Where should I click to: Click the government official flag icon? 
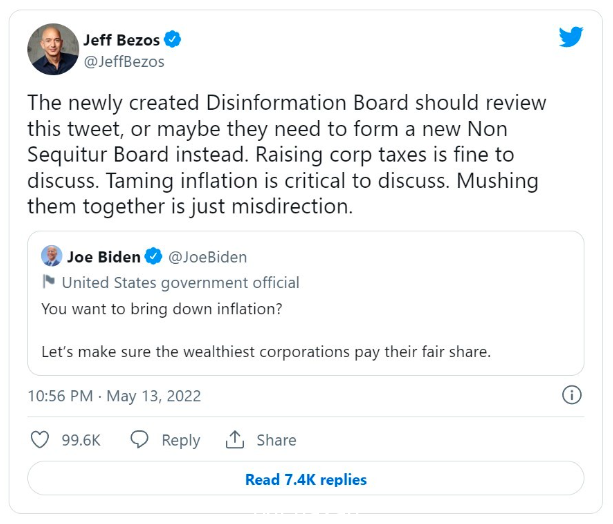click(x=48, y=282)
